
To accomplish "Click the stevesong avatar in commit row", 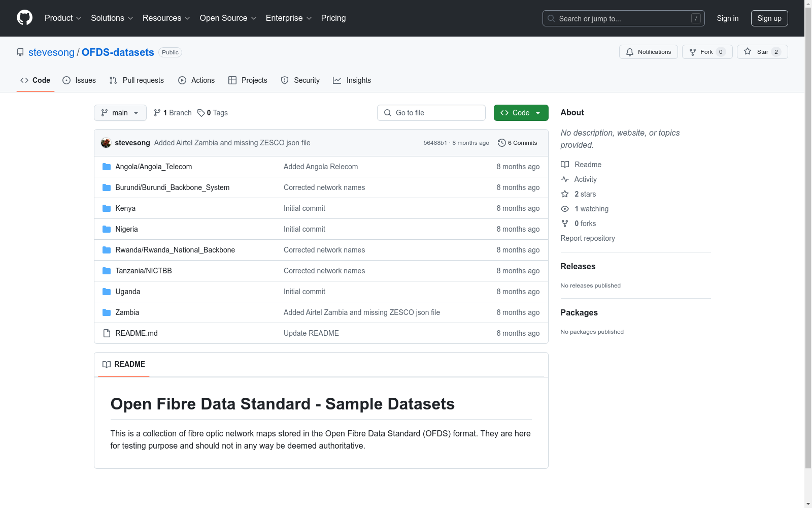I will 106,143.
